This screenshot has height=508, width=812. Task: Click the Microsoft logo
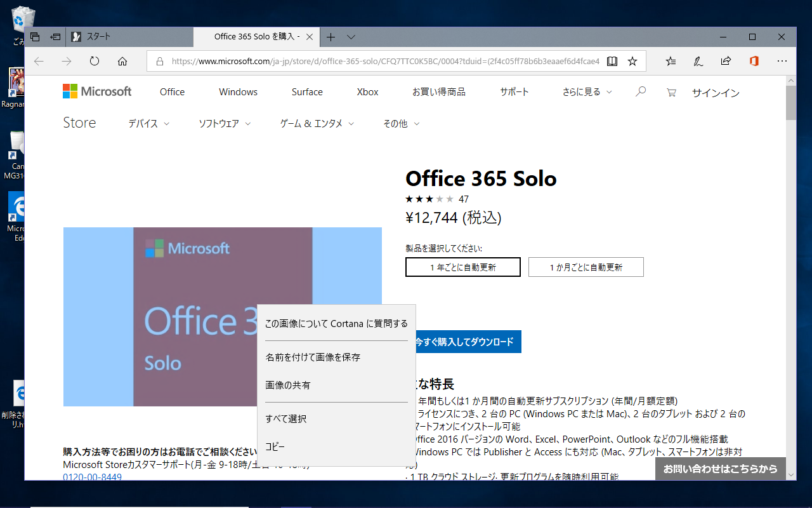pos(97,91)
